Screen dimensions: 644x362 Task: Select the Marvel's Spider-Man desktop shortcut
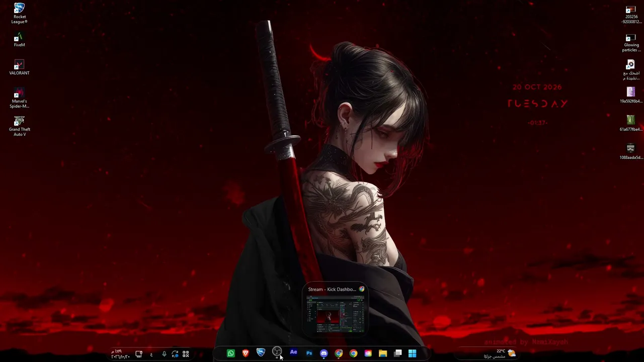point(19,99)
